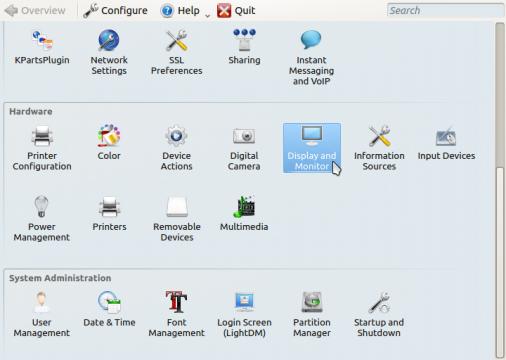Open the Printers module
Viewport: 506px width, 360px height.
point(109,214)
